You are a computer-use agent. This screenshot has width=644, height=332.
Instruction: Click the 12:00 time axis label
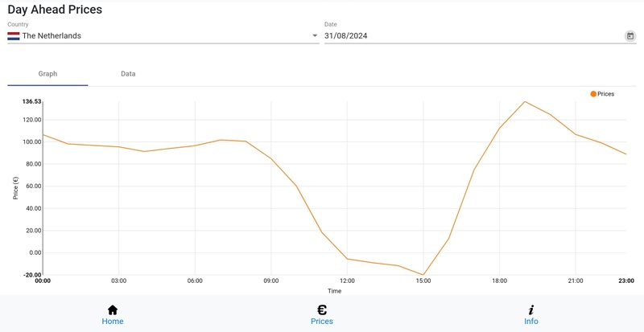[347, 281]
